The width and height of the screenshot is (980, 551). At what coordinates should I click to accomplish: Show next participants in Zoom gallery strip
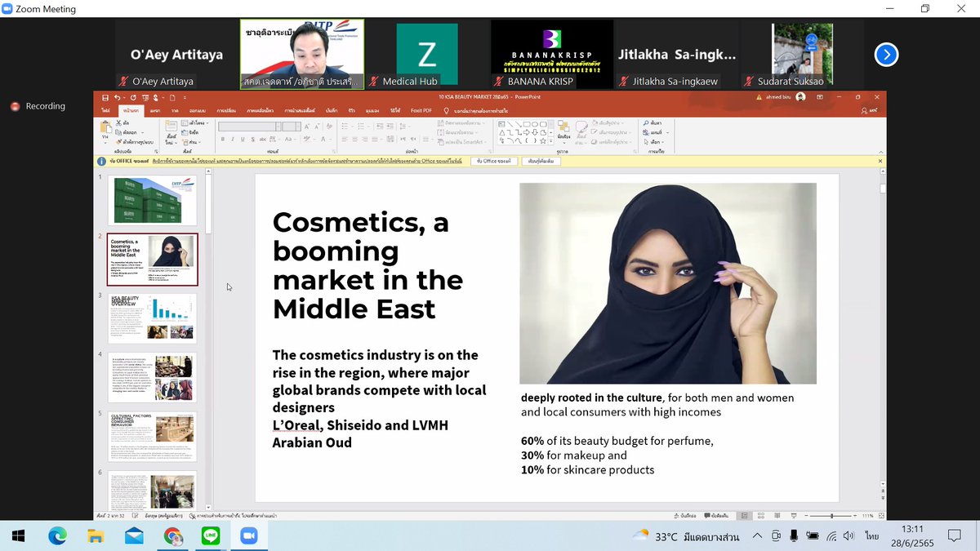[x=886, y=55]
